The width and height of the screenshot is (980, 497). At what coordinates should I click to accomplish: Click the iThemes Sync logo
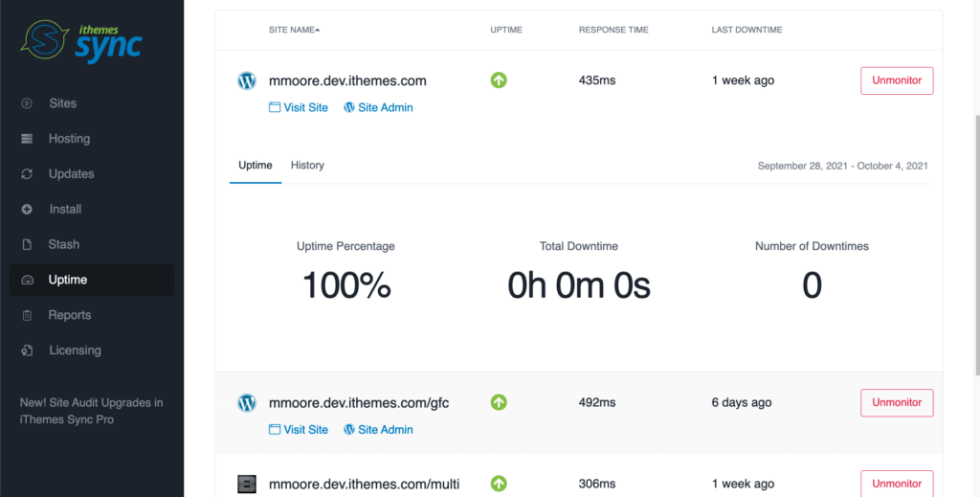pyautogui.click(x=81, y=41)
